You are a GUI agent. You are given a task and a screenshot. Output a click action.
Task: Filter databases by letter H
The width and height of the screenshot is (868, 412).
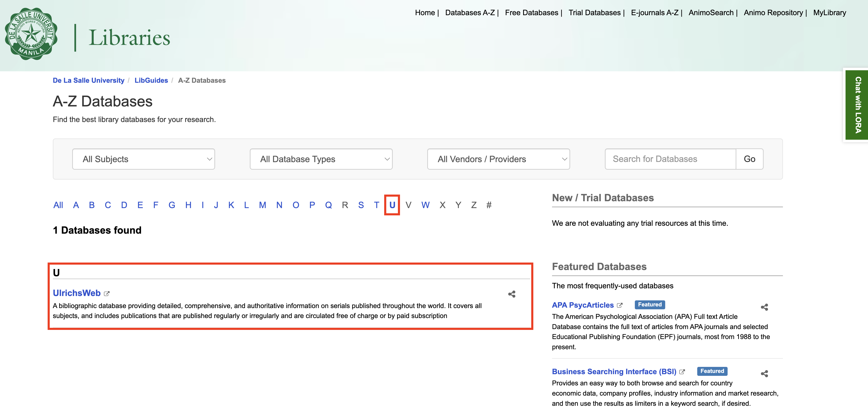coord(188,205)
